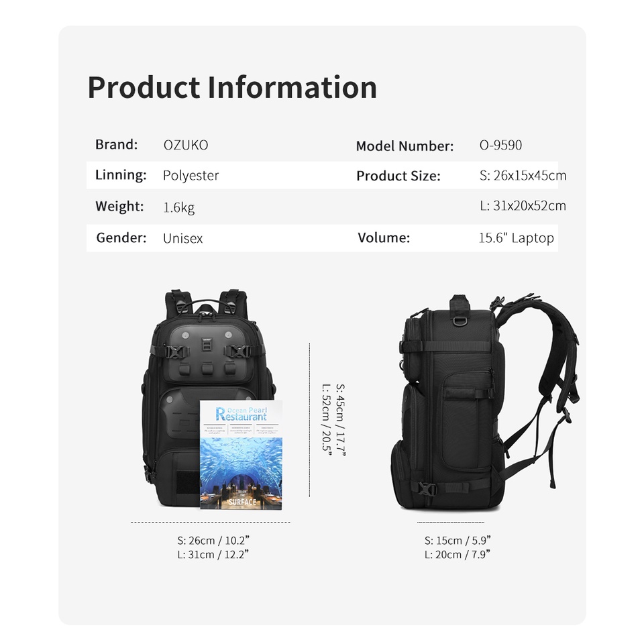Click the Brand label

pyautogui.click(x=116, y=145)
